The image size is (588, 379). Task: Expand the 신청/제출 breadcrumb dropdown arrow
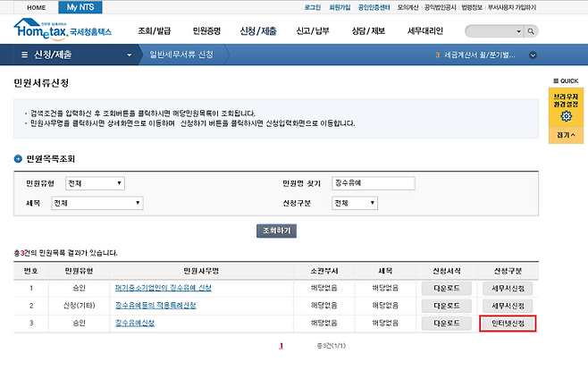coord(130,55)
